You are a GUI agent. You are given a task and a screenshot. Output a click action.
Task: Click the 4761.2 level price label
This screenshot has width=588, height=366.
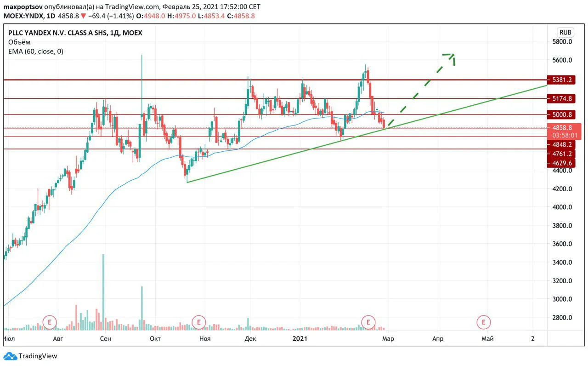click(561, 154)
